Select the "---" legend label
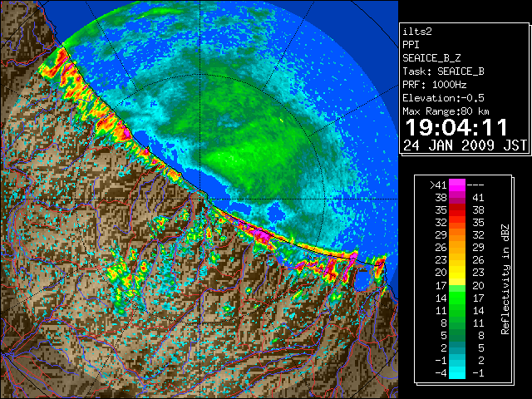532x399 pixels. 475,185
